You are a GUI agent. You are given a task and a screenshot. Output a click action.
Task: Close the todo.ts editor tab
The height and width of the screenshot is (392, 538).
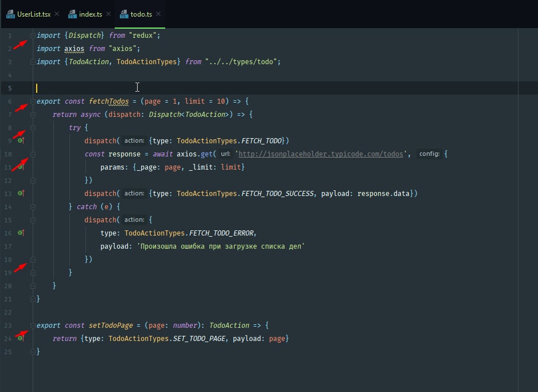click(158, 14)
